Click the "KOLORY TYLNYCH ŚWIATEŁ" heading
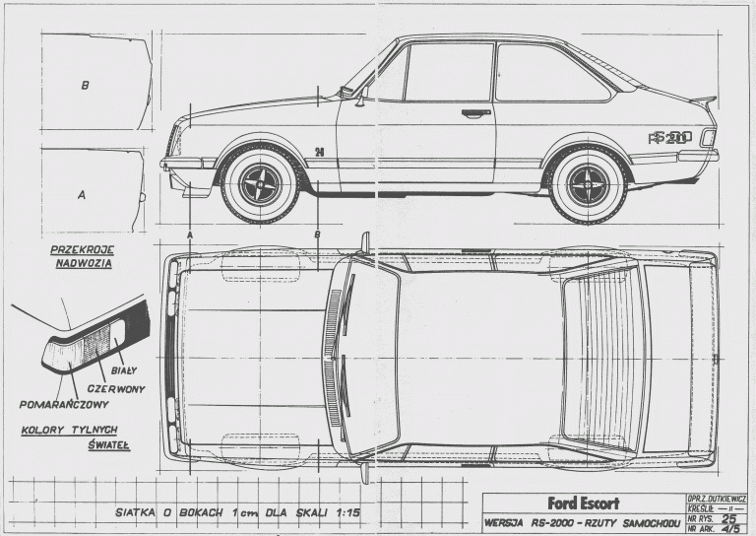756x536 pixels. [76, 437]
